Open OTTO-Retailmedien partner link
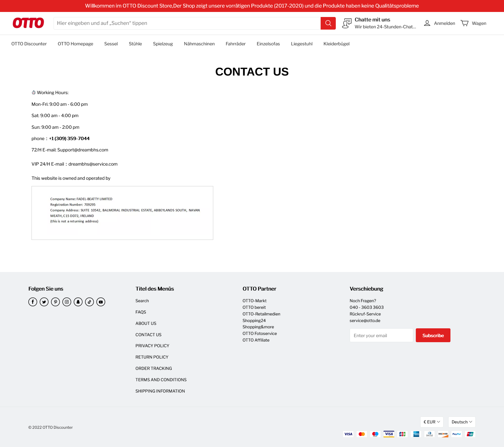Viewport: 504px width, 447px height. [261, 314]
